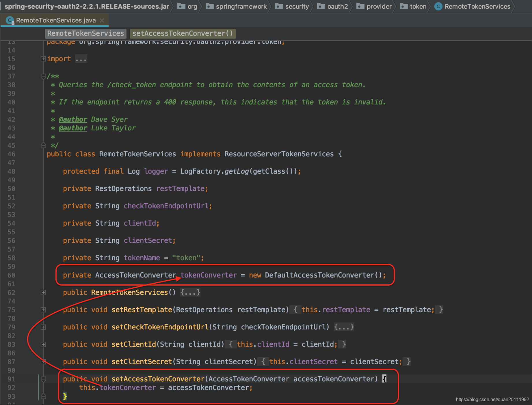Click the folded constructor body placeholder {...}
The height and width of the screenshot is (405, 532).
[190, 292]
